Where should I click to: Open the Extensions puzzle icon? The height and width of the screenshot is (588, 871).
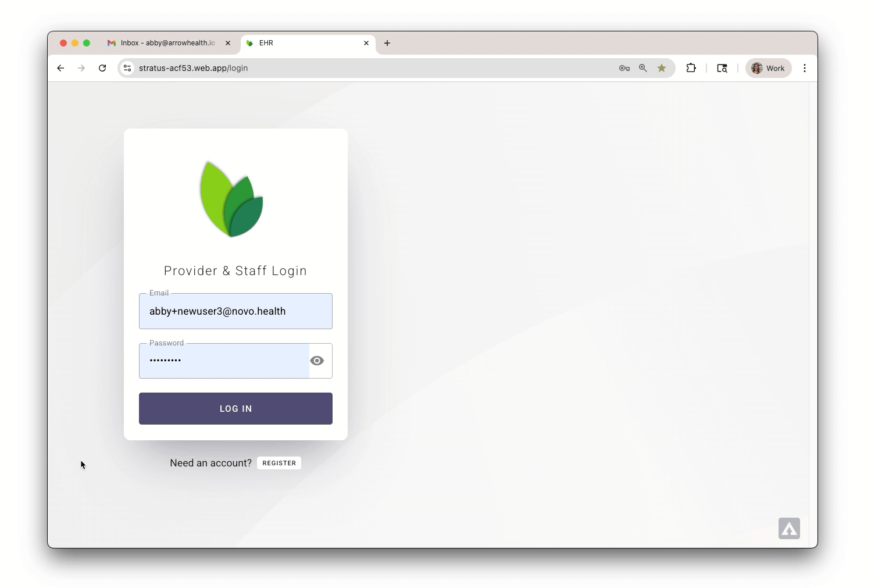691,68
